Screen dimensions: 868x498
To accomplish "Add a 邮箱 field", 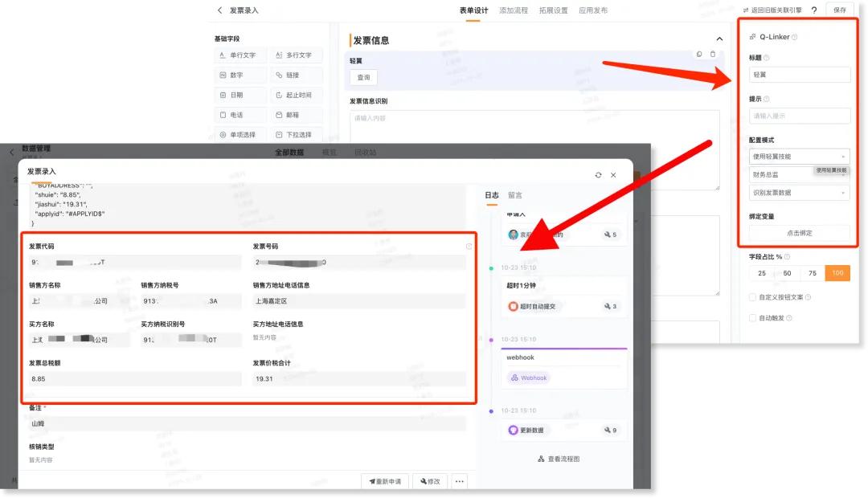I will click(x=296, y=115).
